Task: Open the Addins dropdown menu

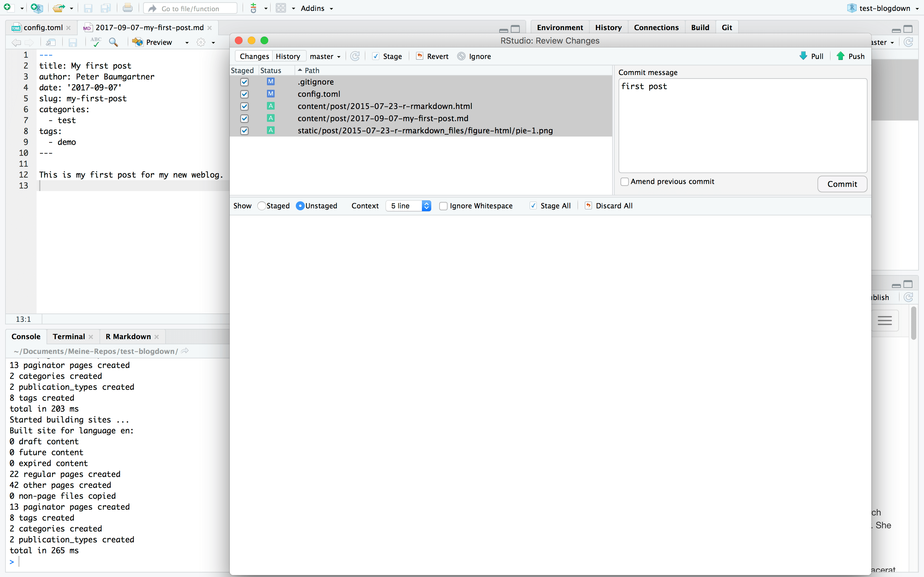Action: click(317, 8)
